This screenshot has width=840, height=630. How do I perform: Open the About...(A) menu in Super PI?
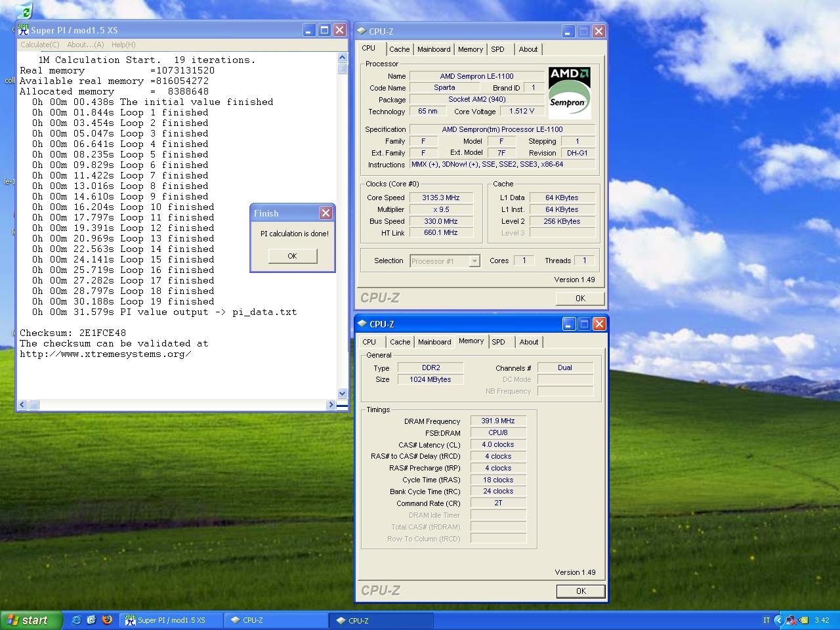[85, 45]
